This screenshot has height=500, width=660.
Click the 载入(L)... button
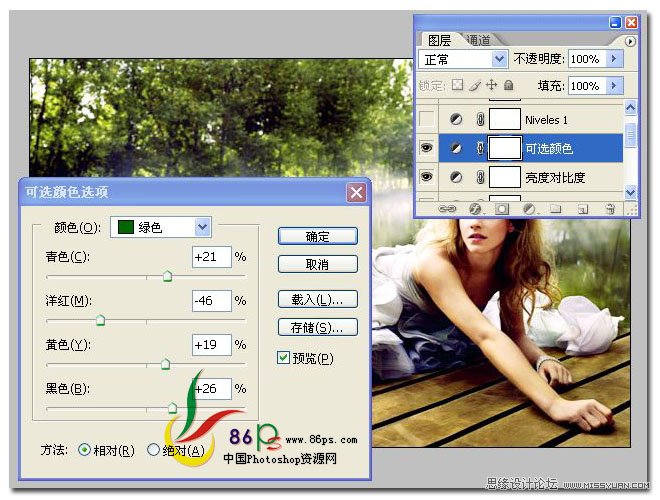coord(317,299)
